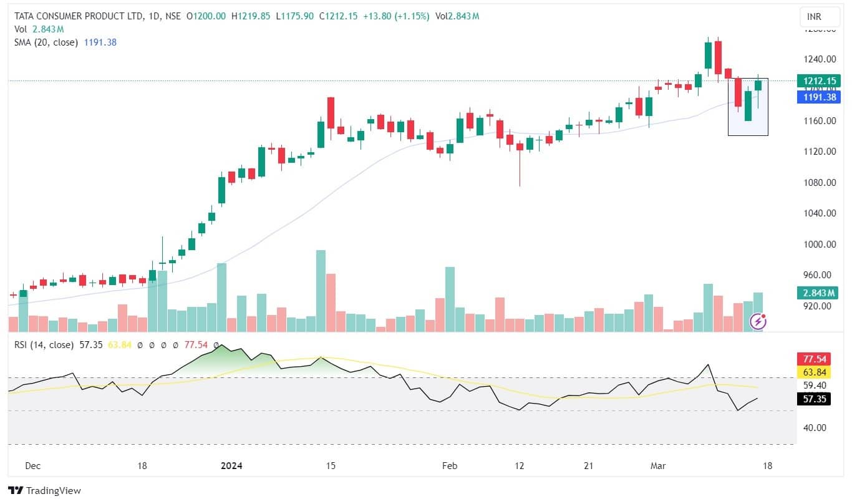Click Vol2.843M in the top header line
852x504 pixels.
(x=457, y=16)
